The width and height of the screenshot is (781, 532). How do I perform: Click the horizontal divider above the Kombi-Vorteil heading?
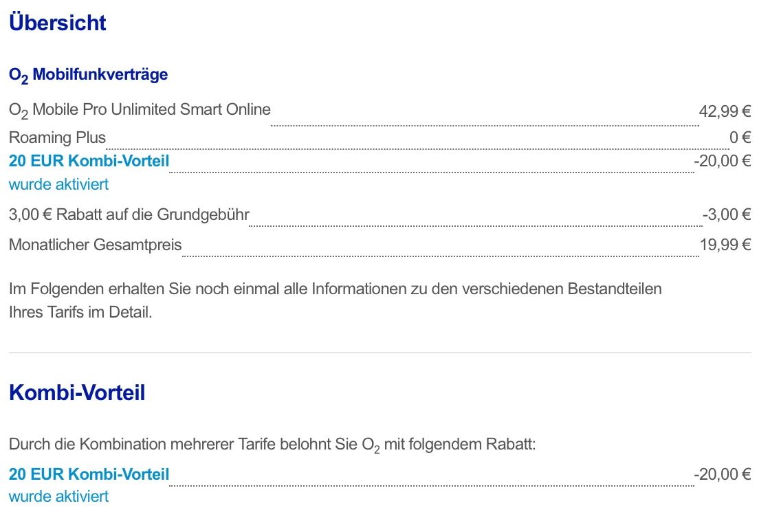click(379, 353)
